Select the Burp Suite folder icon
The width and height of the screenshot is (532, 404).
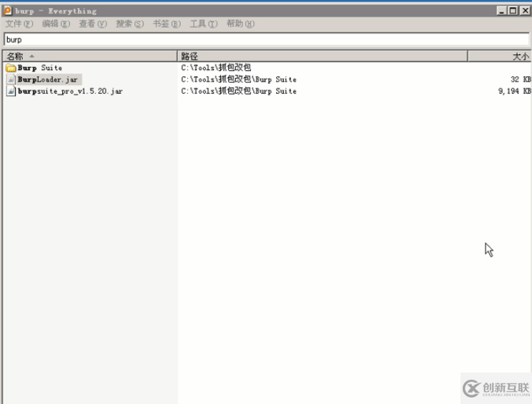(x=11, y=68)
